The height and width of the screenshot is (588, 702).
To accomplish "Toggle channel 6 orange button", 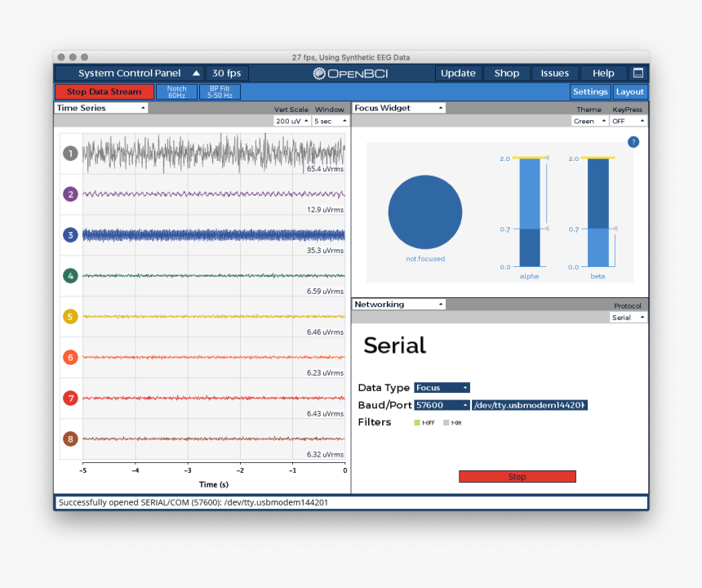I will (70, 358).
